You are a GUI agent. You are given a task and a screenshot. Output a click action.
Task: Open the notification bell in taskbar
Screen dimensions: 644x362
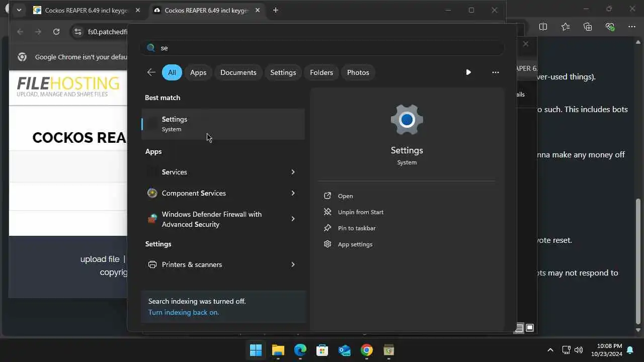tap(630, 350)
